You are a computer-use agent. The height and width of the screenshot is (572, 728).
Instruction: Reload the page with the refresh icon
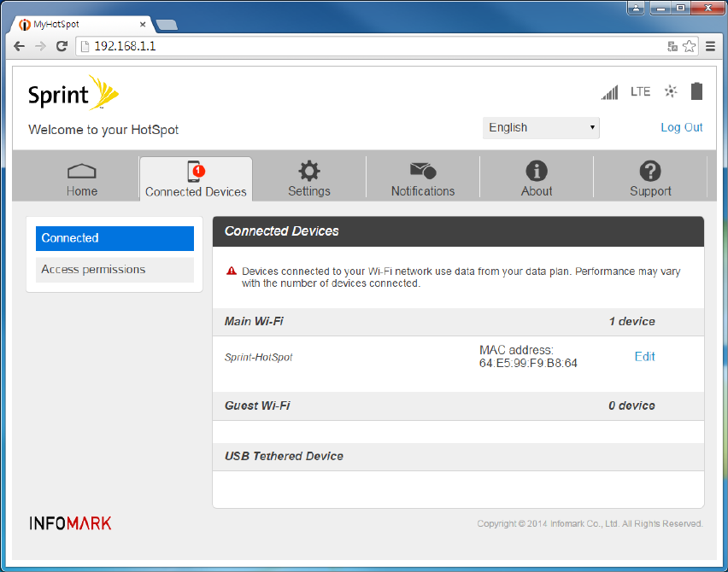62,46
